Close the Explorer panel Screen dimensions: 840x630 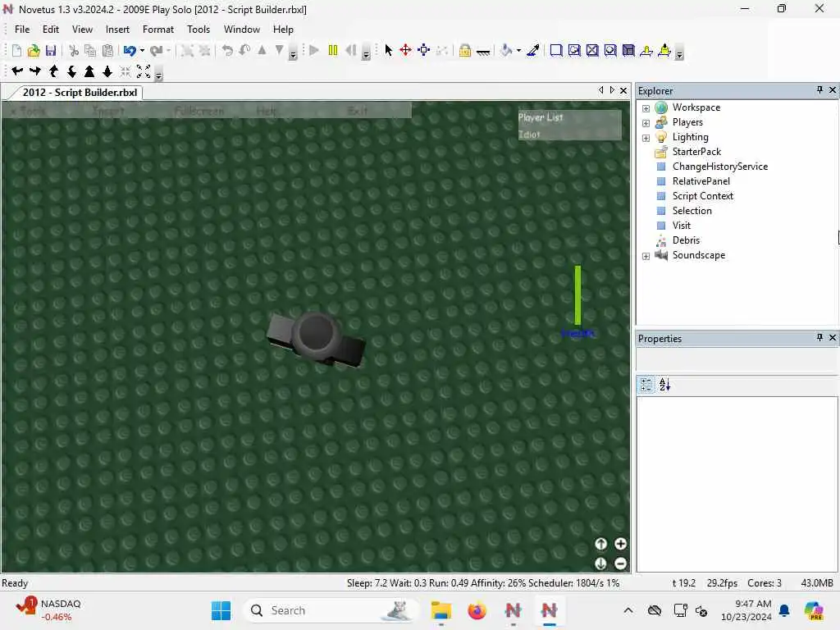(833, 90)
